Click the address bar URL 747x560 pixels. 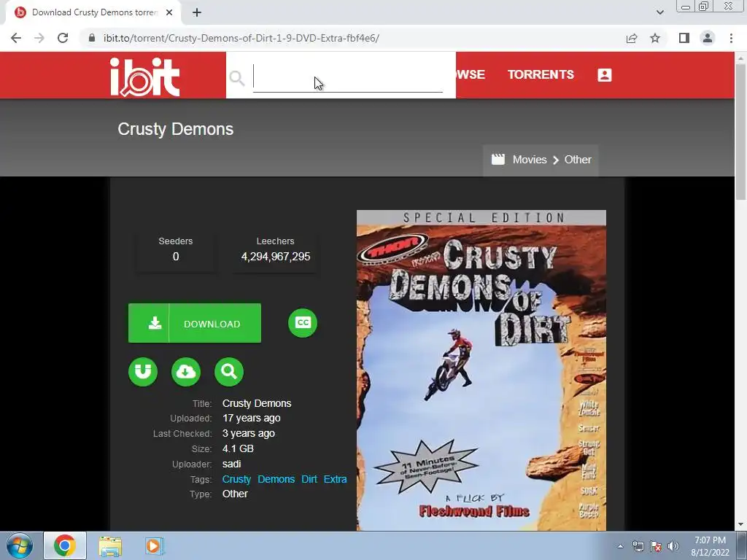coord(241,38)
